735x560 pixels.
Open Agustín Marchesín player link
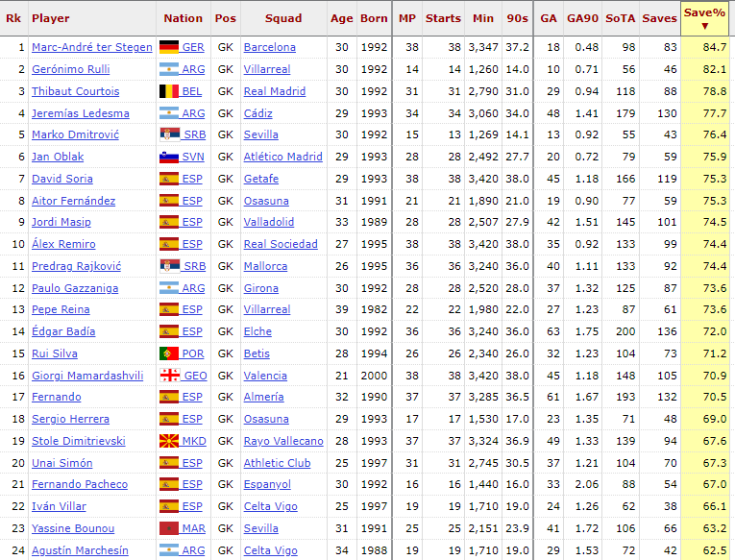point(80,550)
